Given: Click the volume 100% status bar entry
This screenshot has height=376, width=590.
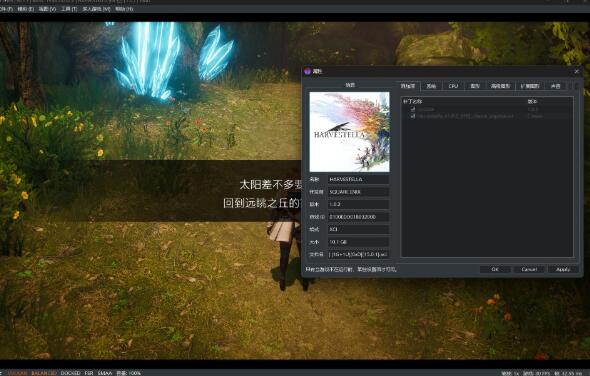Looking at the screenshot, I should click(128, 373).
